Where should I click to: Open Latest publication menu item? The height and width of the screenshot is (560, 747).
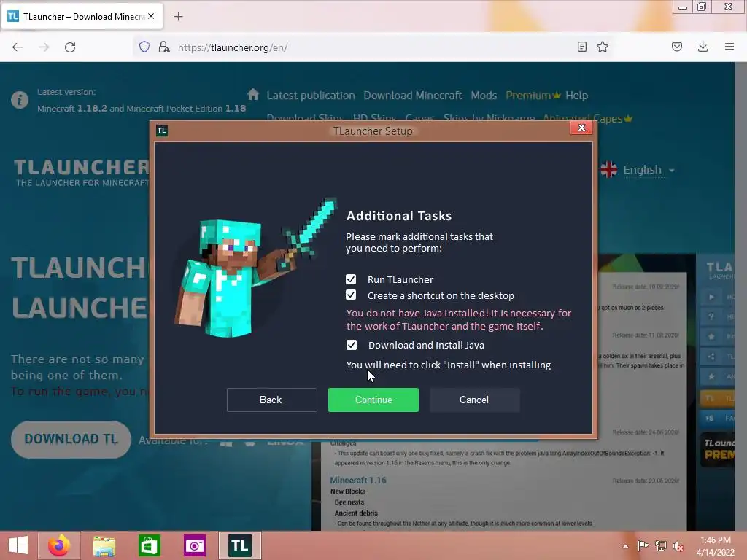click(311, 96)
